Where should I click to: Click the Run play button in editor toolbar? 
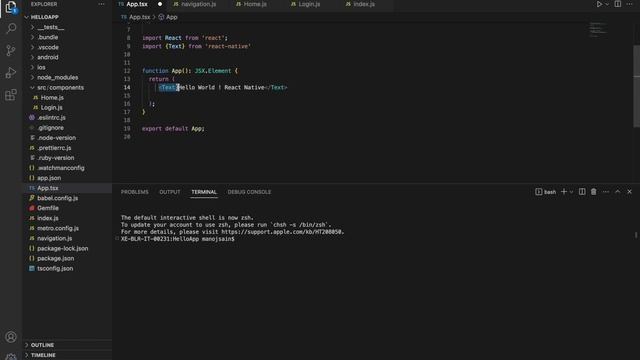coord(599,4)
